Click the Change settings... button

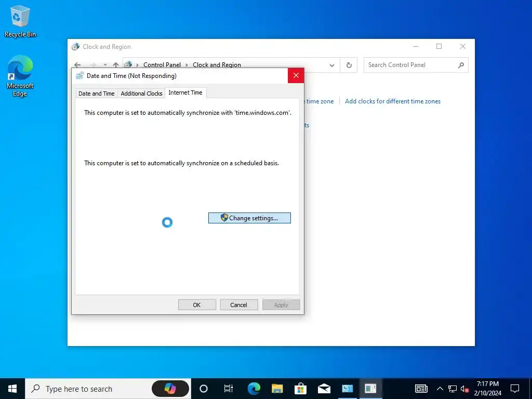249,218
